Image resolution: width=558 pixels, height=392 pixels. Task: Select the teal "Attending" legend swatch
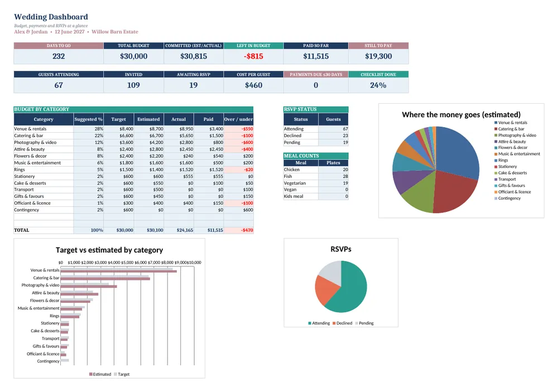pyautogui.click(x=310, y=323)
